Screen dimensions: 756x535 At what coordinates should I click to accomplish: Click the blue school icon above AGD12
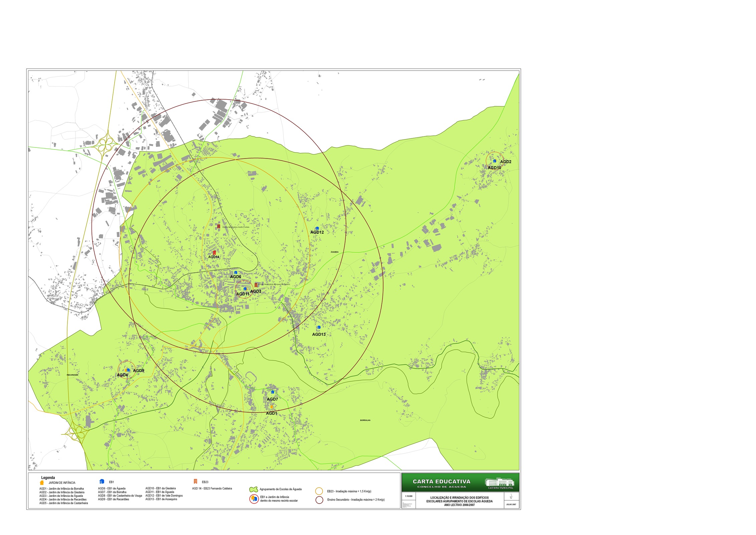coord(317,228)
